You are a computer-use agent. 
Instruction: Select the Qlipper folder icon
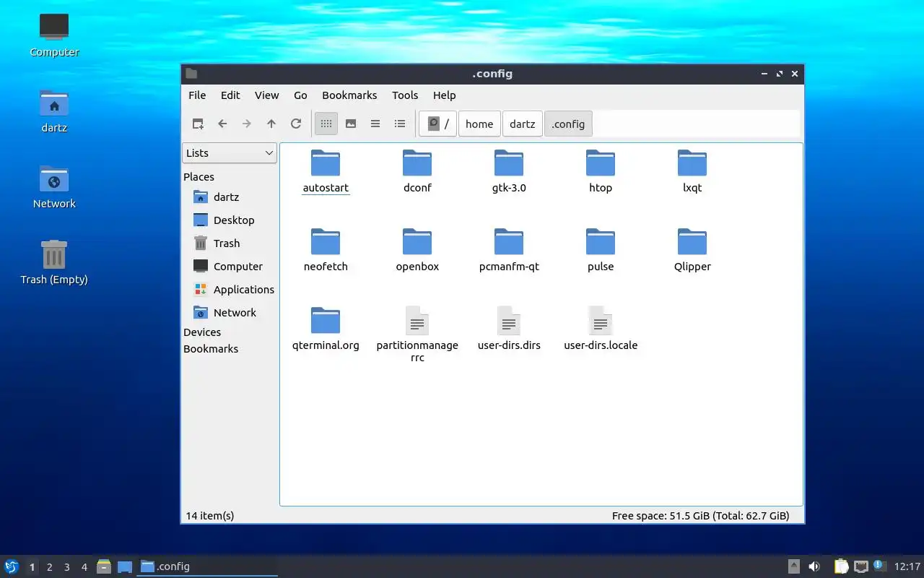[692, 242]
